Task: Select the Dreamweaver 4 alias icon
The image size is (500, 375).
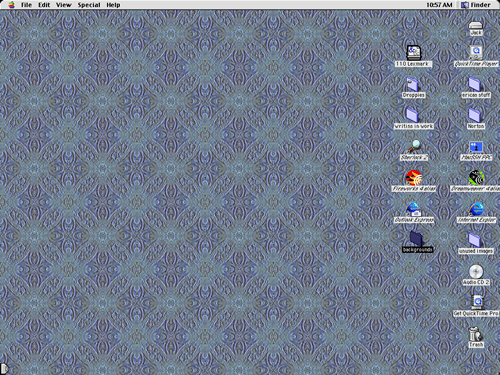Action: tap(476, 177)
